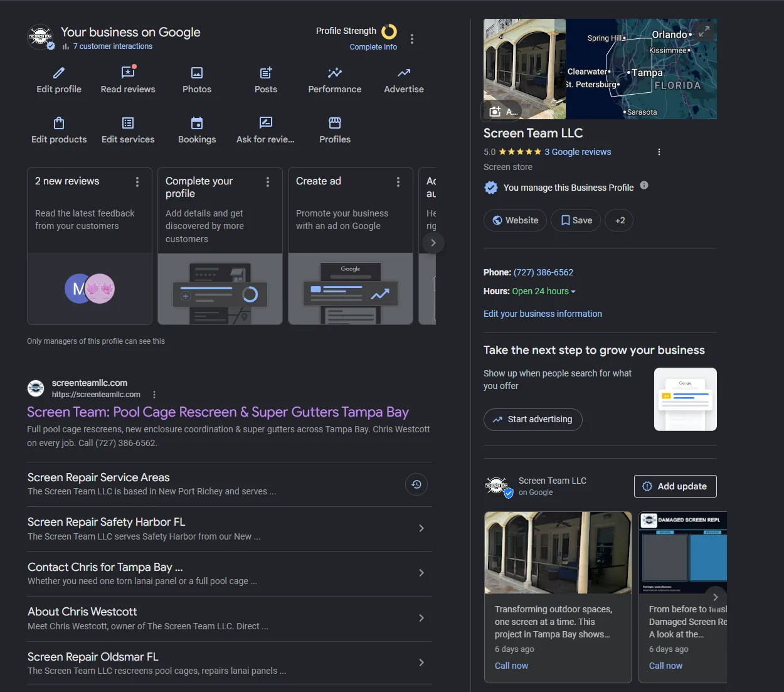Open 7 customer interactions link

[112, 46]
